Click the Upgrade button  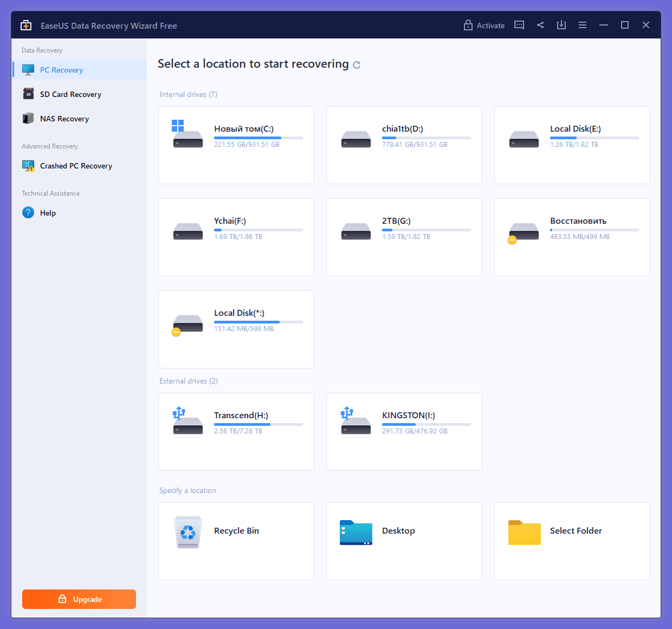pyautogui.click(x=79, y=599)
